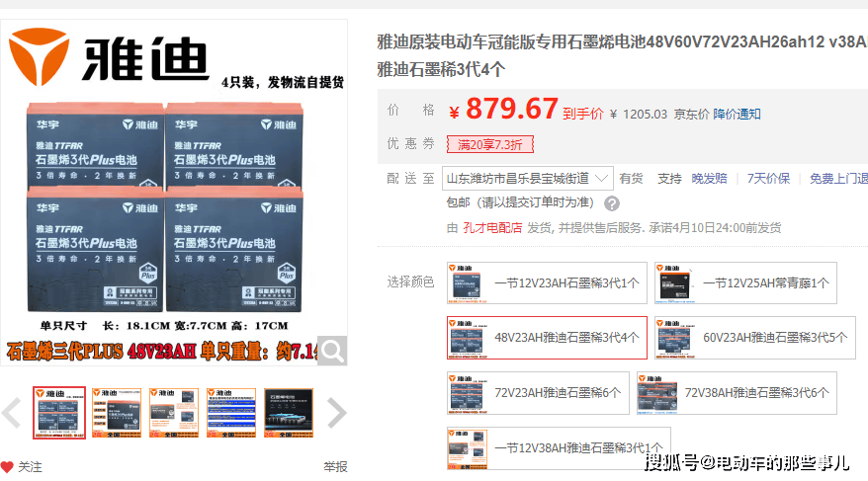The width and height of the screenshot is (868, 481).
Task: Click the question mark help icon after 包邮
Action: [612, 203]
